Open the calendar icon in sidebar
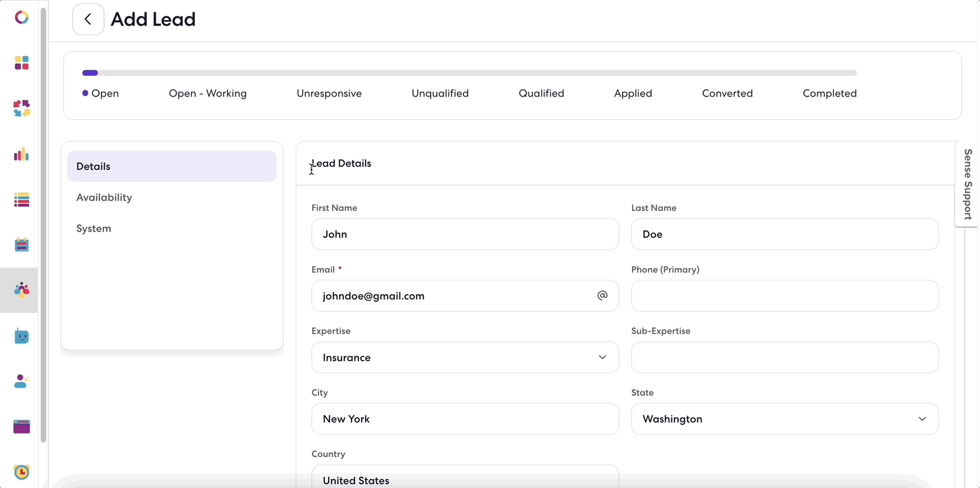Viewport: 980px width, 488px height. [x=21, y=245]
